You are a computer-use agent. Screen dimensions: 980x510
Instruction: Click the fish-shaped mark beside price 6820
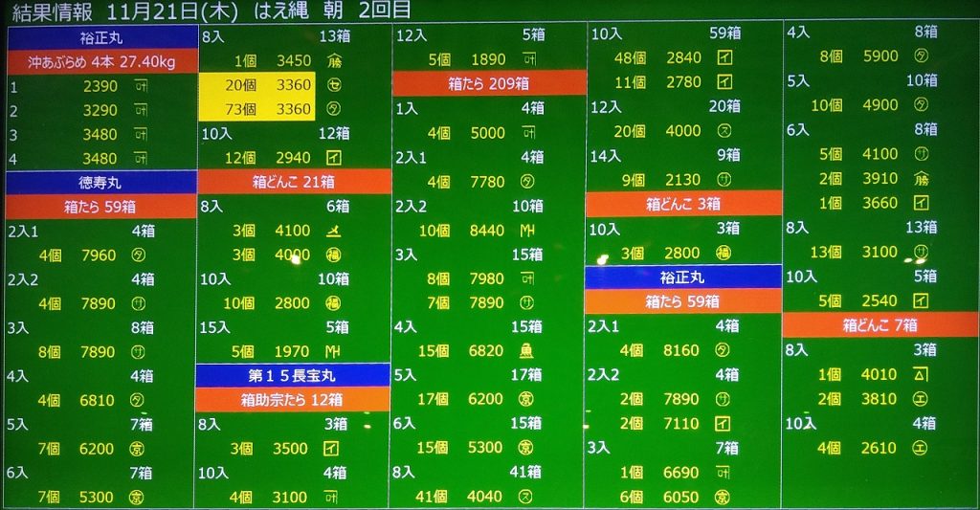click(x=526, y=351)
